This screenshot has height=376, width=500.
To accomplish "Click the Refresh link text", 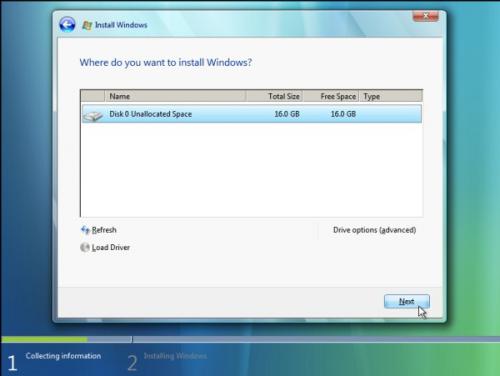I will click(104, 230).
